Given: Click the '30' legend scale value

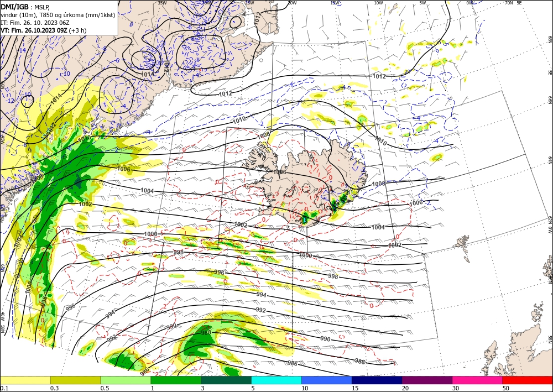Looking at the screenshot, I should (456, 388).
